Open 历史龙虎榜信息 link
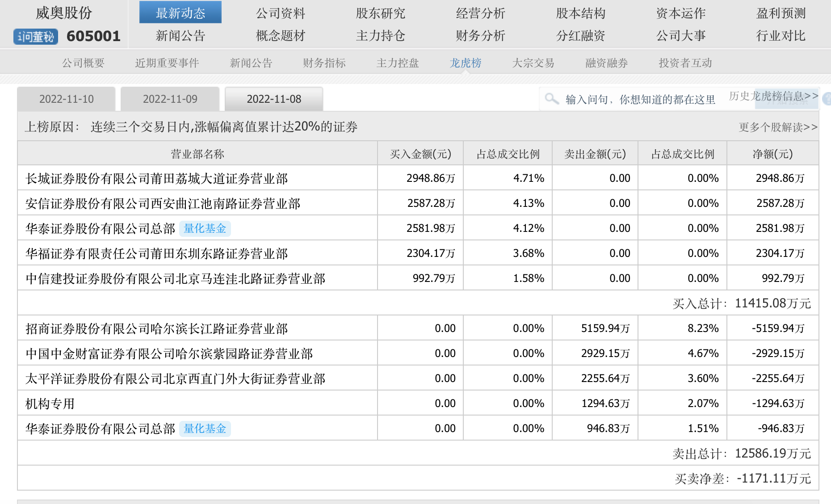 click(x=773, y=96)
